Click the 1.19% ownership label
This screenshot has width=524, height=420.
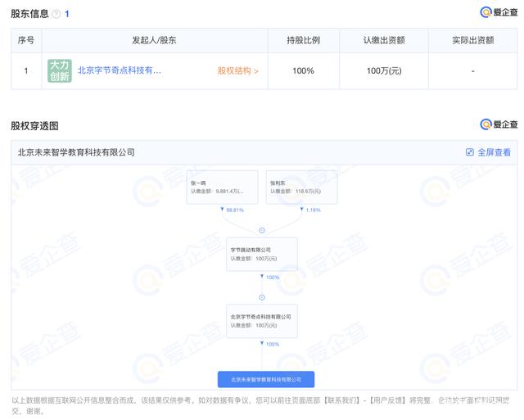pyautogui.click(x=313, y=210)
